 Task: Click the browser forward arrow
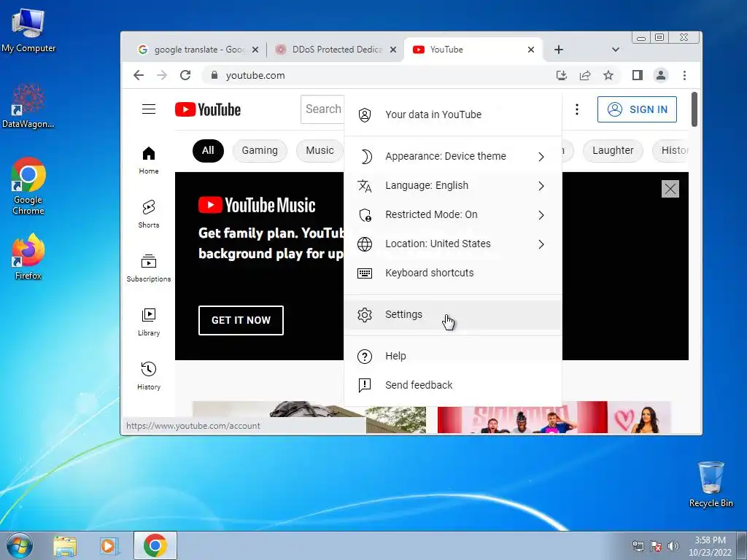[162, 75]
